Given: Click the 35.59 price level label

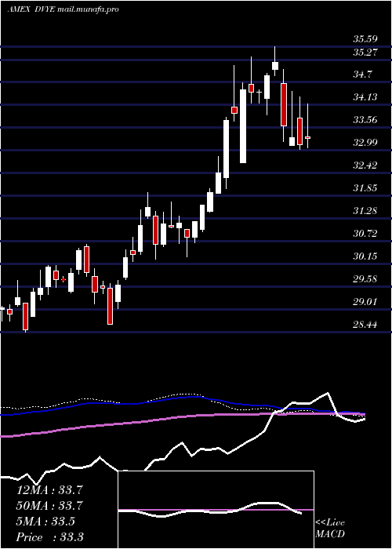Looking at the screenshot, I should pyautogui.click(x=365, y=39).
